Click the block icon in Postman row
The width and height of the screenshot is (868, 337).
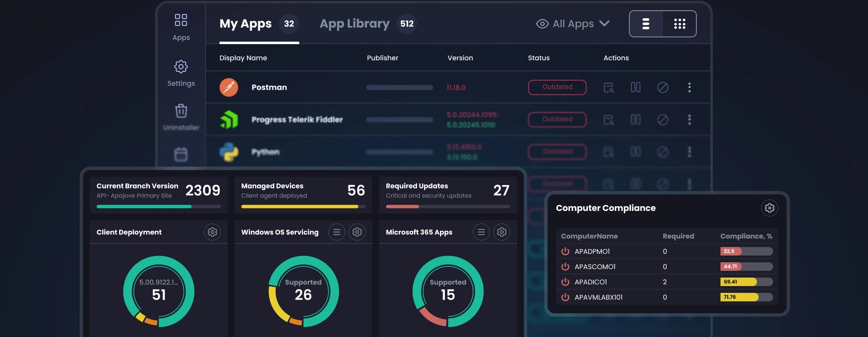[x=663, y=87]
